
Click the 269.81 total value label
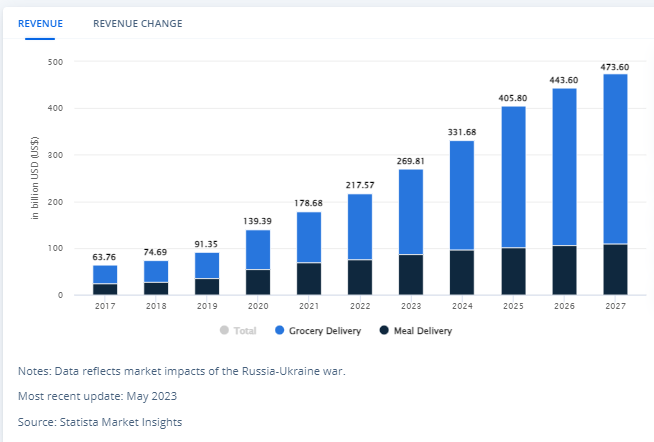[410, 161]
